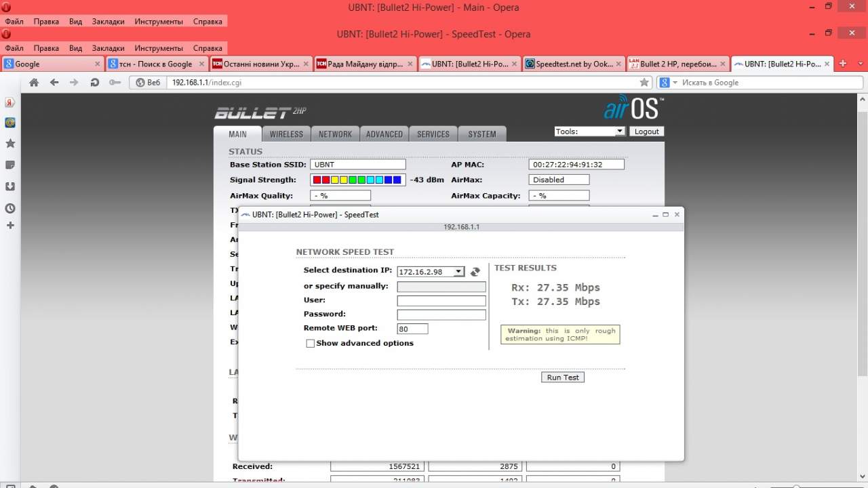Open the Notes panel in the sidebar
Viewport: 868px width, 488px height.
(x=10, y=165)
